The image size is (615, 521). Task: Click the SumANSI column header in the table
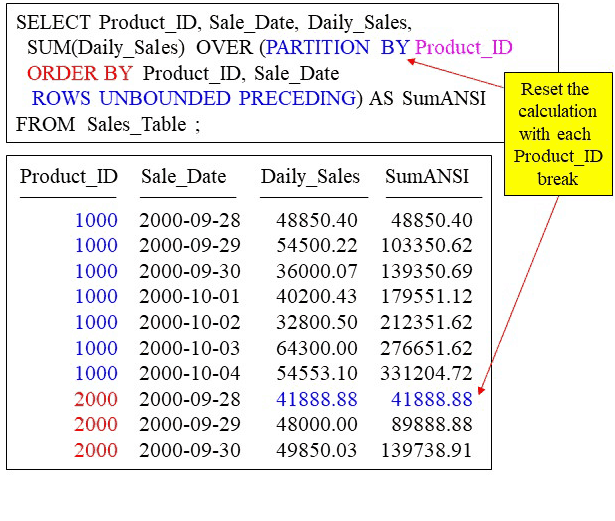[x=427, y=177]
